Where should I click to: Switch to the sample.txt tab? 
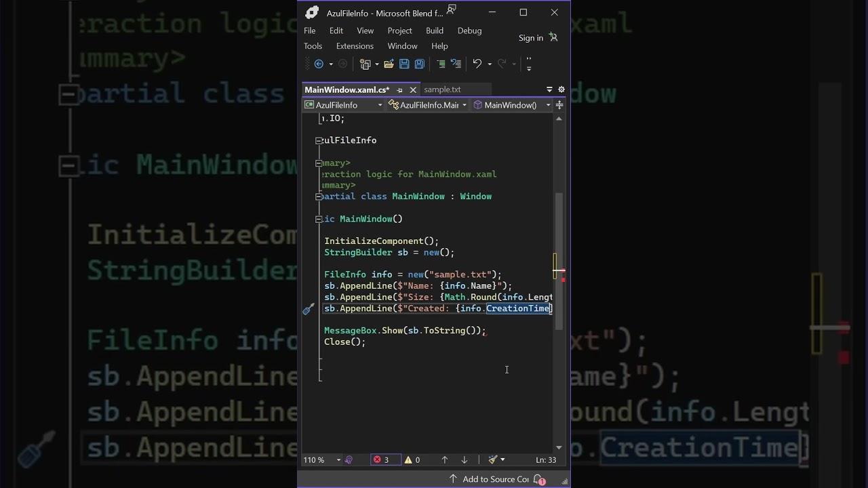[442, 89]
